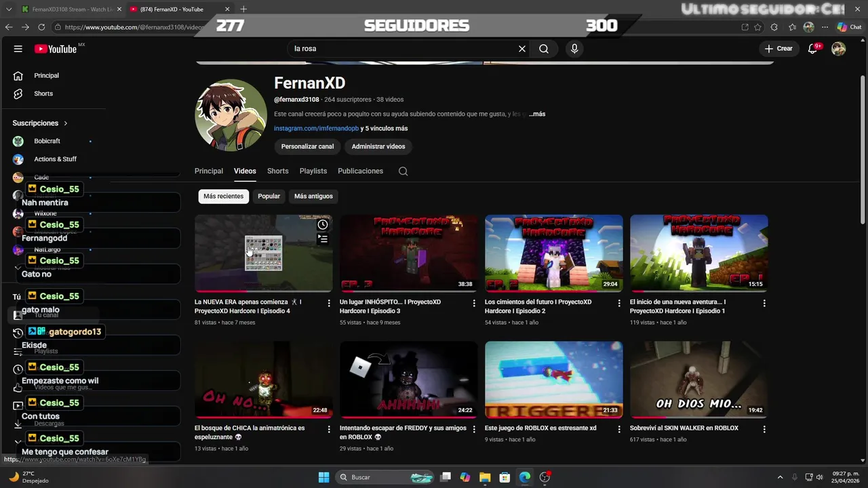868x488 pixels.
Task: Open Shorts in the sidebar
Action: pyautogui.click(x=43, y=94)
